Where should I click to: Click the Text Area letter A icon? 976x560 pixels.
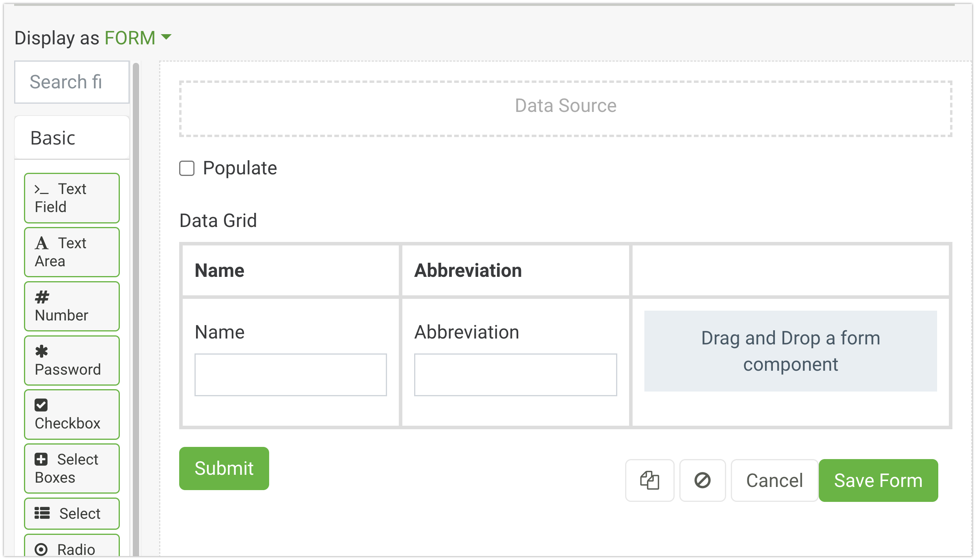(x=41, y=243)
